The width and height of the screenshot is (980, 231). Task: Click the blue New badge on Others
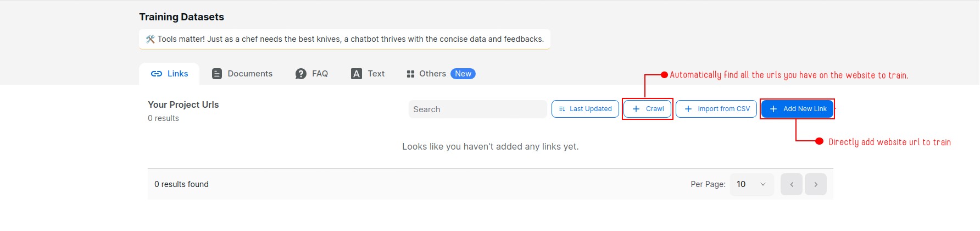point(463,74)
